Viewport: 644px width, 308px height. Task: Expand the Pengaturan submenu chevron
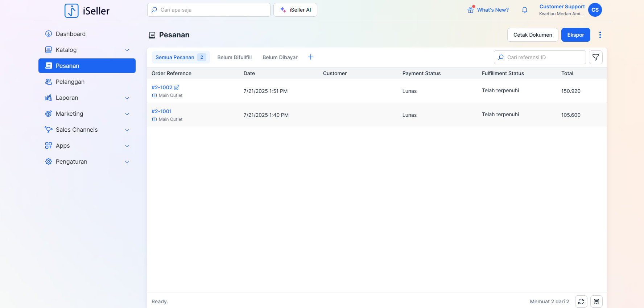[127, 162]
